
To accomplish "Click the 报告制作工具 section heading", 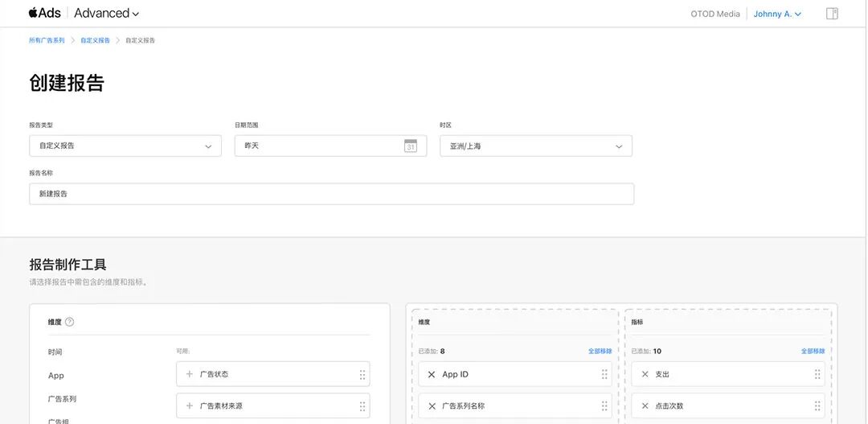I will [68, 265].
